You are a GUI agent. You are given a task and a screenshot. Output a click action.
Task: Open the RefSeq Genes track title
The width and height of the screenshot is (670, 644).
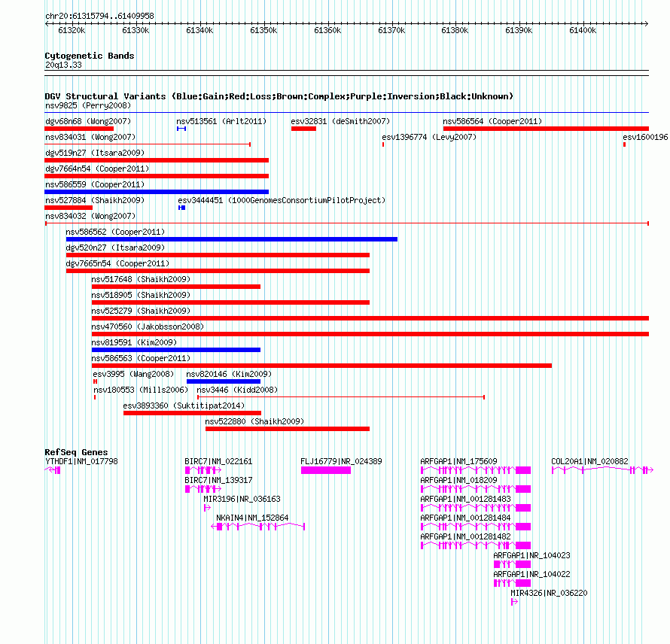click(76, 452)
